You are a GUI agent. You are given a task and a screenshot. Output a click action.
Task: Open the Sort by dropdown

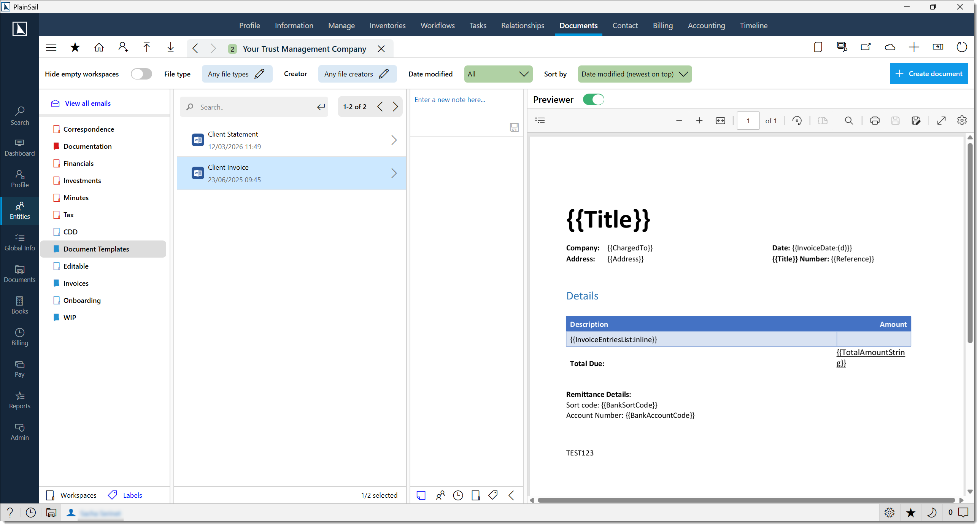coord(635,74)
